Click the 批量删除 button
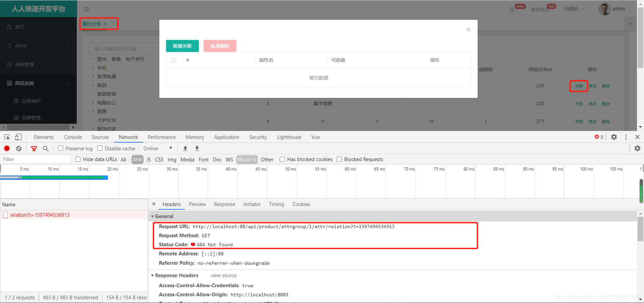 (220, 46)
